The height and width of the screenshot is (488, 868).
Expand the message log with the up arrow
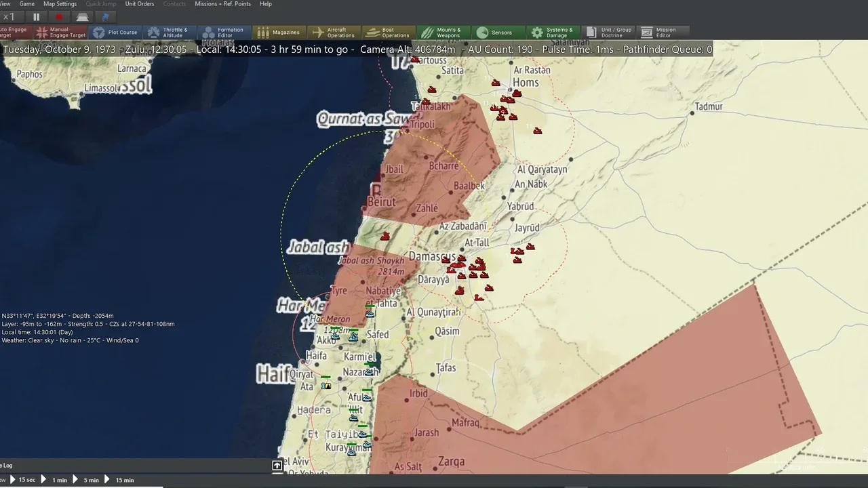point(277,466)
